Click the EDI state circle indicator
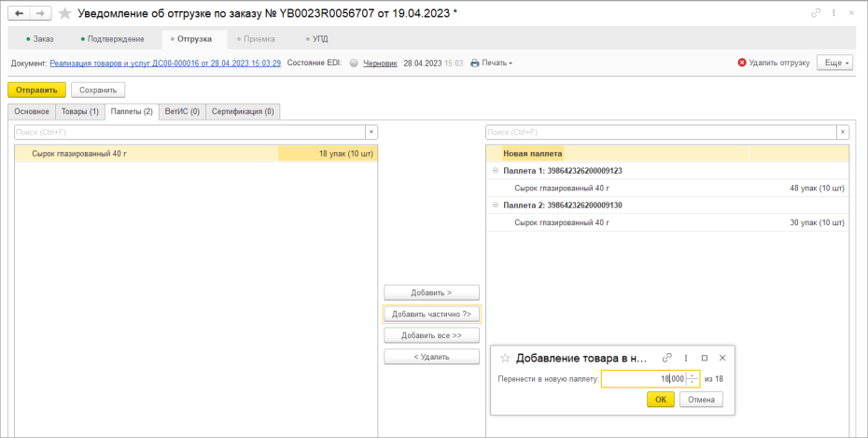Image resolution: width=868 pixels, height=438 pixels. tap(354, 64)
